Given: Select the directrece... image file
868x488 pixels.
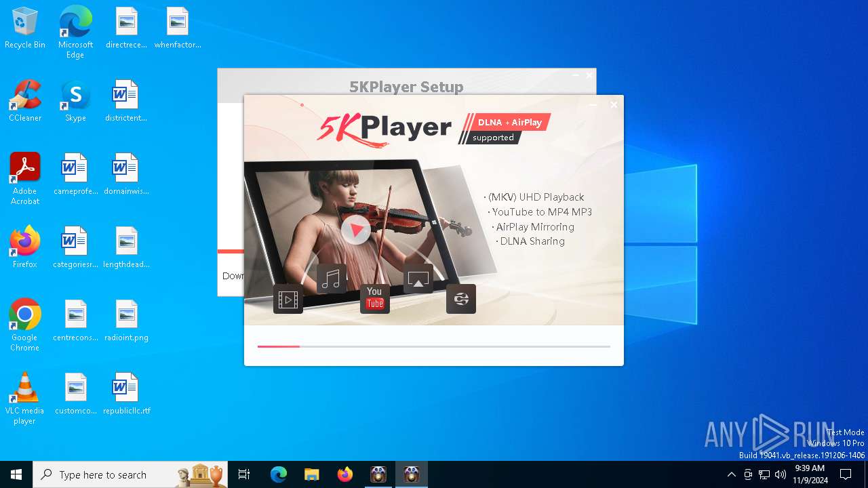Looking at the screenshot, I should 126,28.
